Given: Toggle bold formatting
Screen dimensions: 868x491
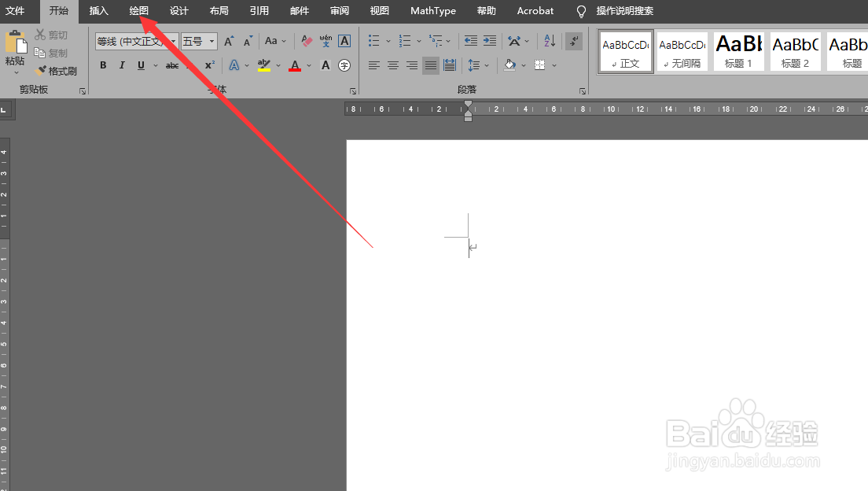Looking at the screenshot, I should (103, 65).
